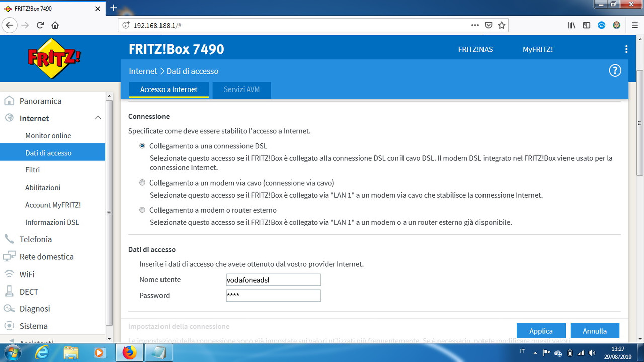This screenshot has height=362, width=644.
Task: View site information icon in address bar
Action: coord(126,25)
